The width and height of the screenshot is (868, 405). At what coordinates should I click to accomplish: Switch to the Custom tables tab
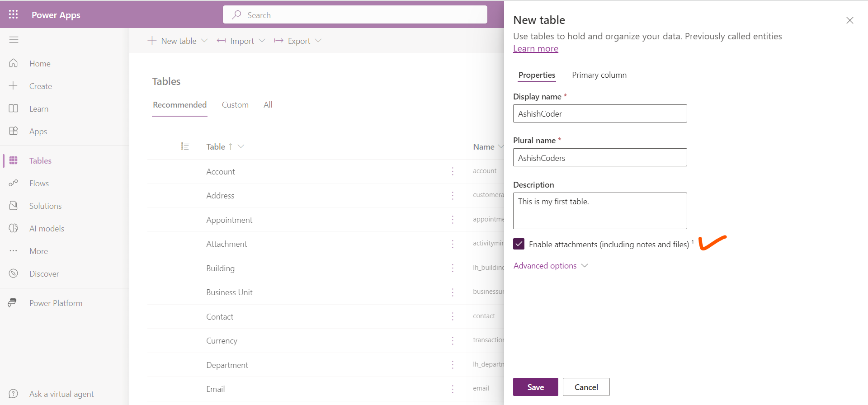(235, 105)
